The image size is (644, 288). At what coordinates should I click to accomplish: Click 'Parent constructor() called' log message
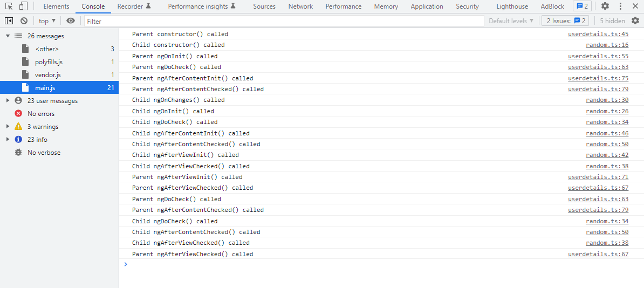180,34
